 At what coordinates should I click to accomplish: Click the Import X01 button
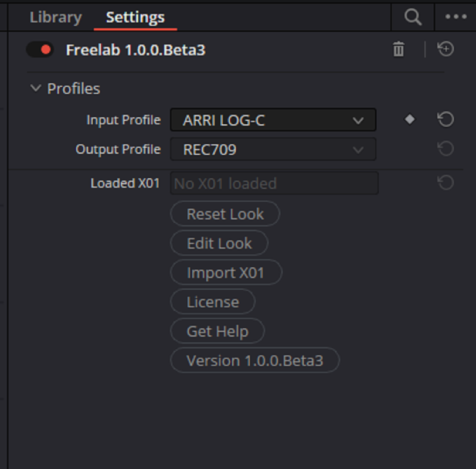click(x=226, y=272)
